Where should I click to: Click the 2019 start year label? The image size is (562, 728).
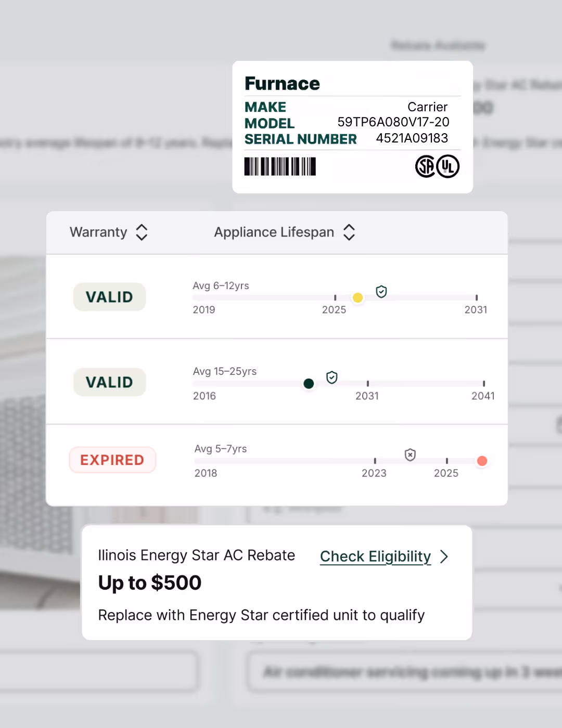point(204,310)
